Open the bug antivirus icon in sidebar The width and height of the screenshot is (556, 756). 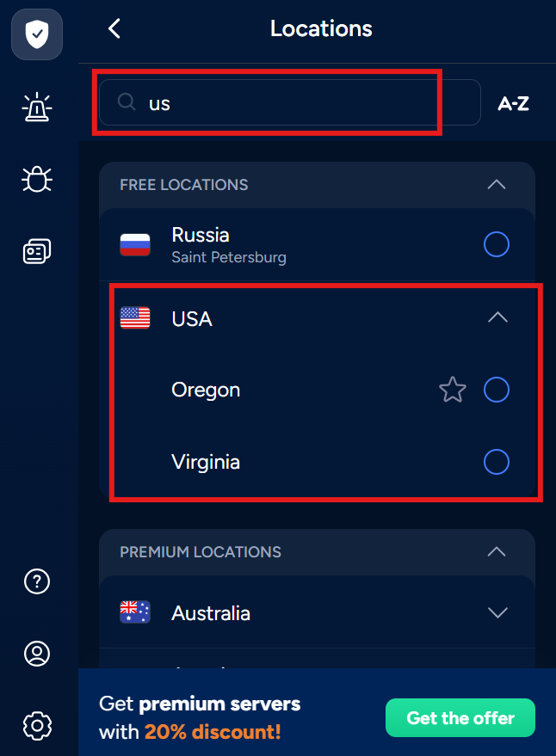36,179
